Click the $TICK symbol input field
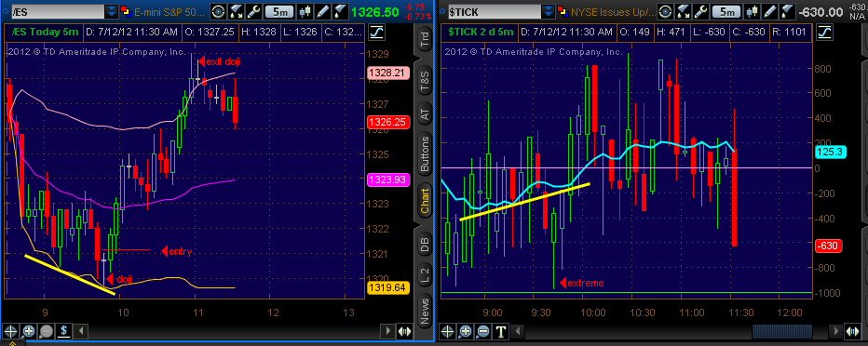The height and width of the screenshot is (346, 868). coord(495,11)
